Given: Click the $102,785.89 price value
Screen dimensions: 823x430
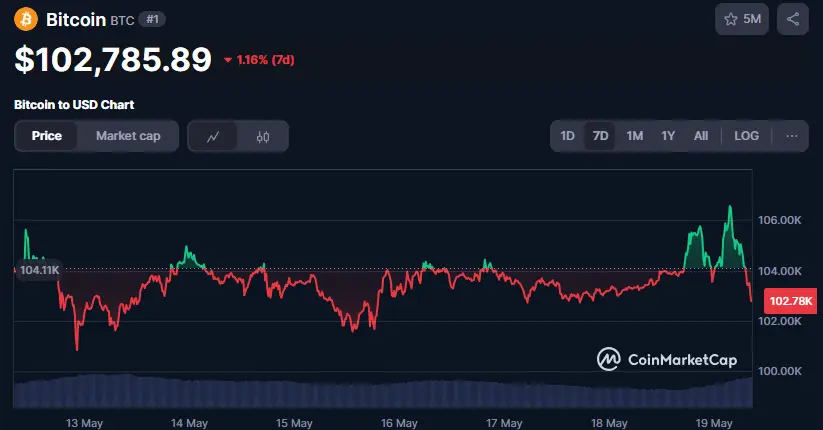Looking at the screenshot, I should point(113,59).
